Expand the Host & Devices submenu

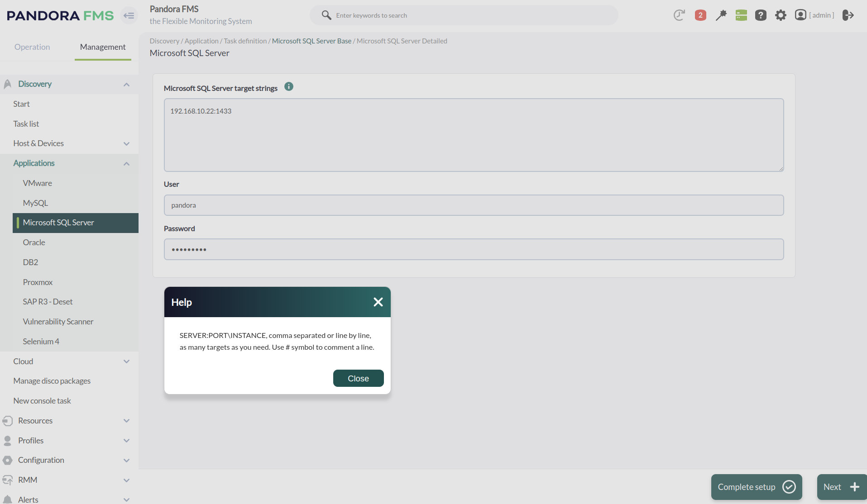point(126,144)
